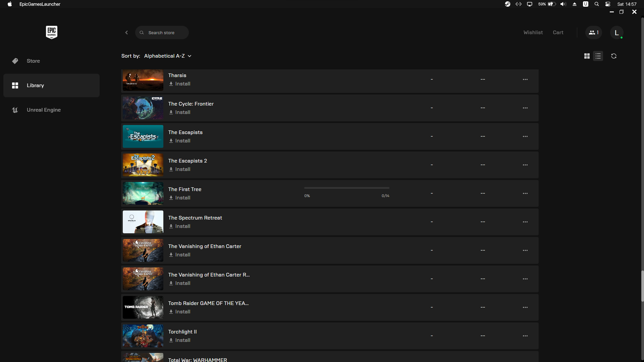Screen dimensions: 644x362
Task: Click The First Tree download progress bar
Action: (346, 188)
